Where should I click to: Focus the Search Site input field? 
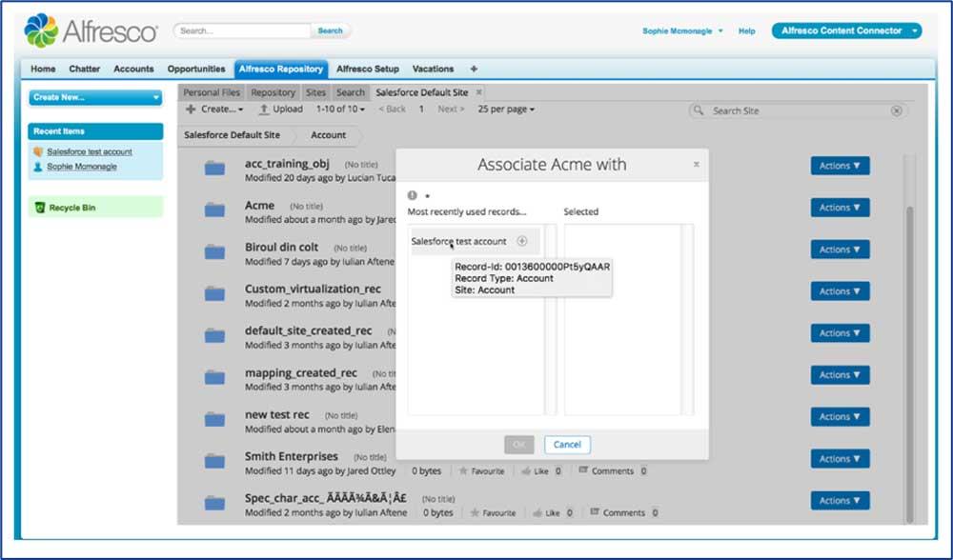pos(800,110)
